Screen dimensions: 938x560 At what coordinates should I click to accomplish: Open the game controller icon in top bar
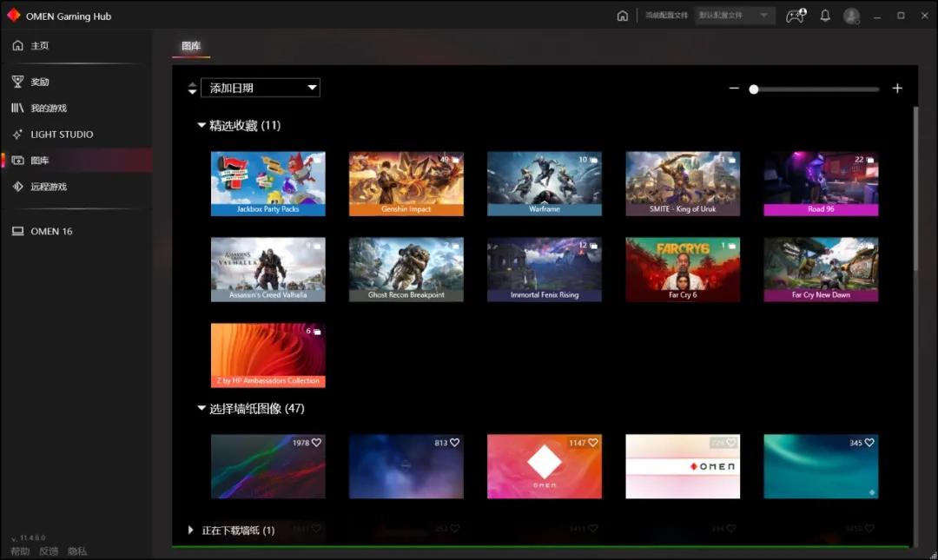pos(795,15)
